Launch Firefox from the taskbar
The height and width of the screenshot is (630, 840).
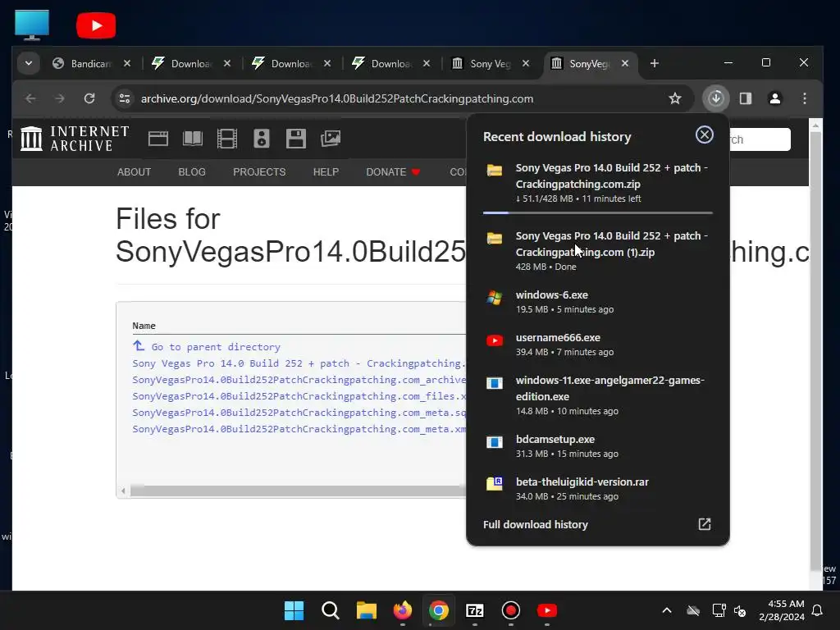coord(402,610)
